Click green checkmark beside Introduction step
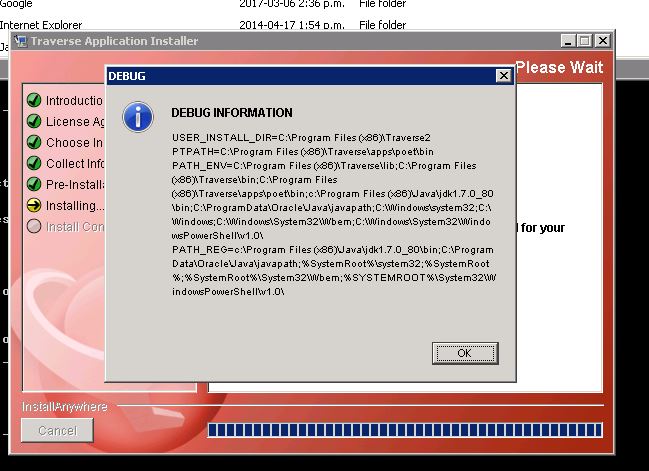Viewport: 649px width, 471px height. (34, 100)
